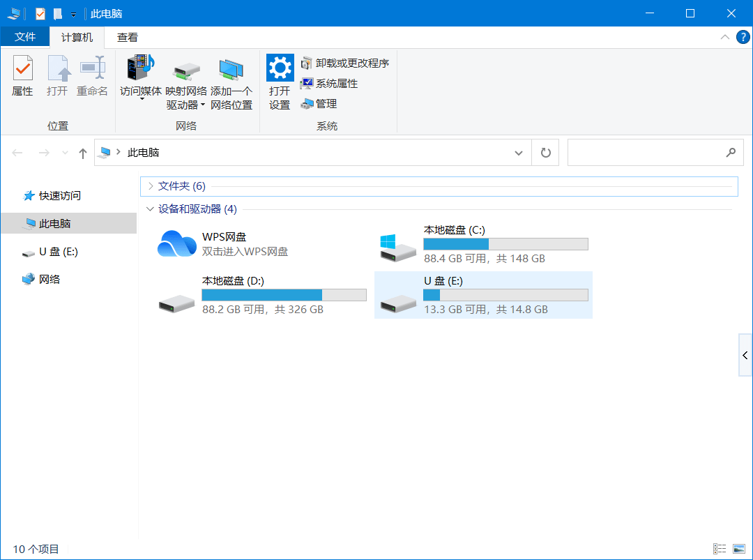This screenshot has width=753, height=560.
Task: Click the quick access Properties checkmark icon
Action: coord(40,14)
